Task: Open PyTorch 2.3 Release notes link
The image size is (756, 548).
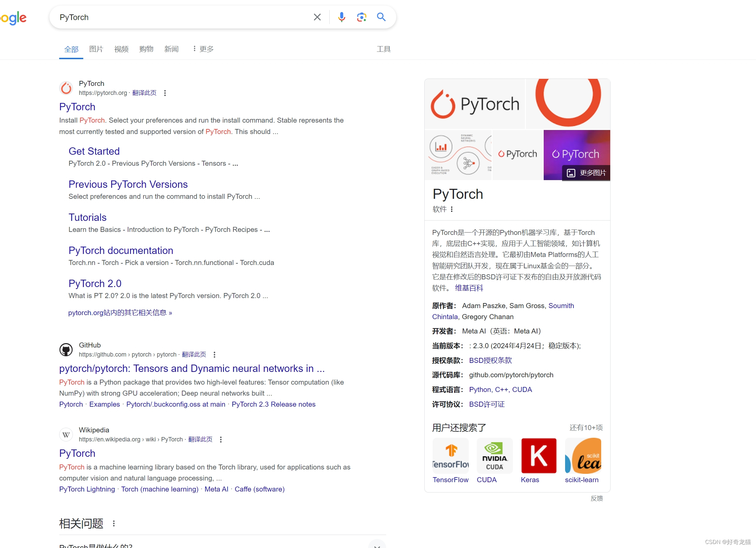Action: (x=274, y=404)
